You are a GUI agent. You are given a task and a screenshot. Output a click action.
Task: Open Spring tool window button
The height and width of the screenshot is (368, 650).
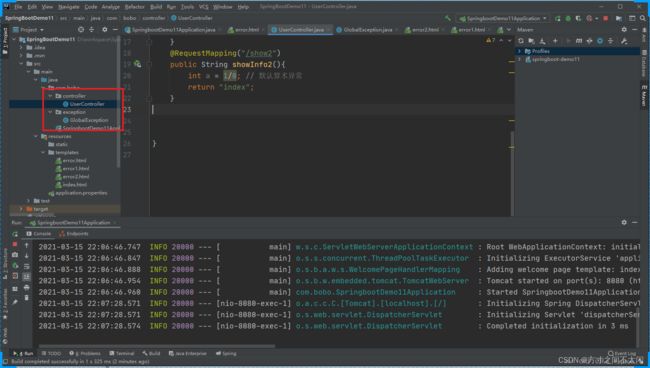(226, 353)
